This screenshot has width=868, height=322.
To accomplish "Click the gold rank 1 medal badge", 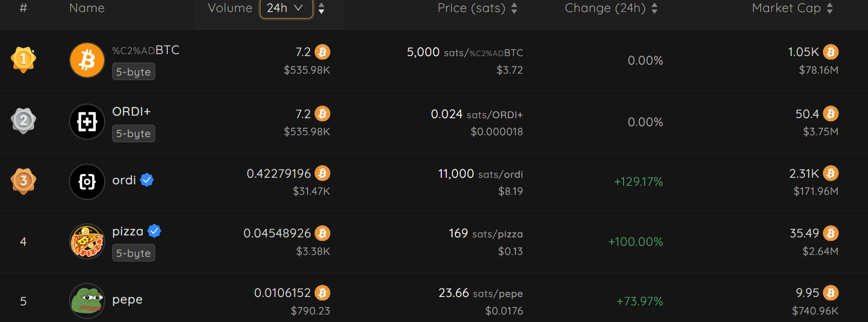I will [24, 60].
